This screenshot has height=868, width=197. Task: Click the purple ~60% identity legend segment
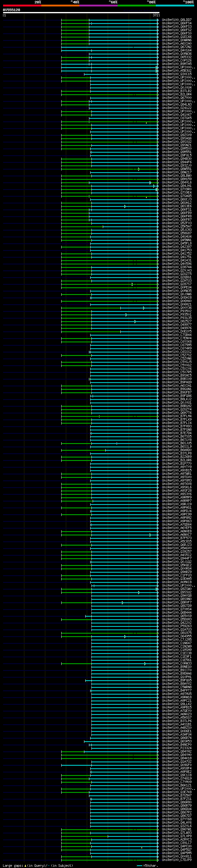click(99, 6)
